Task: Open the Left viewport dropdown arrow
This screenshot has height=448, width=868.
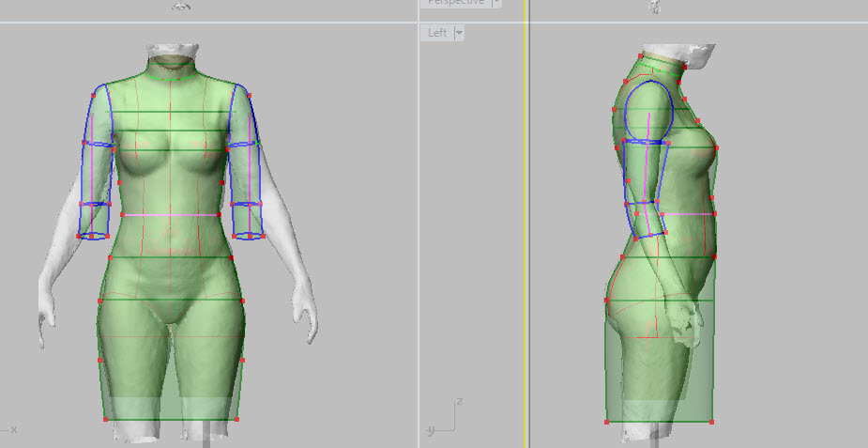Action: 459,33
